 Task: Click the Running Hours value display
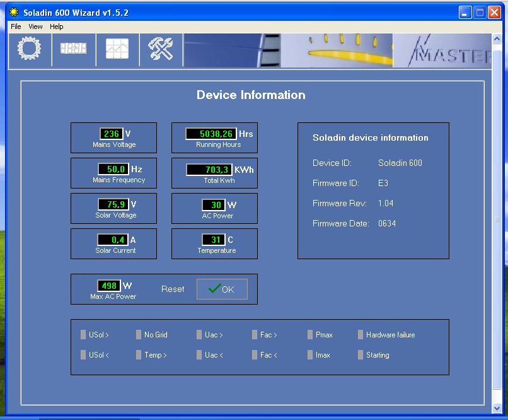point(211,134)
